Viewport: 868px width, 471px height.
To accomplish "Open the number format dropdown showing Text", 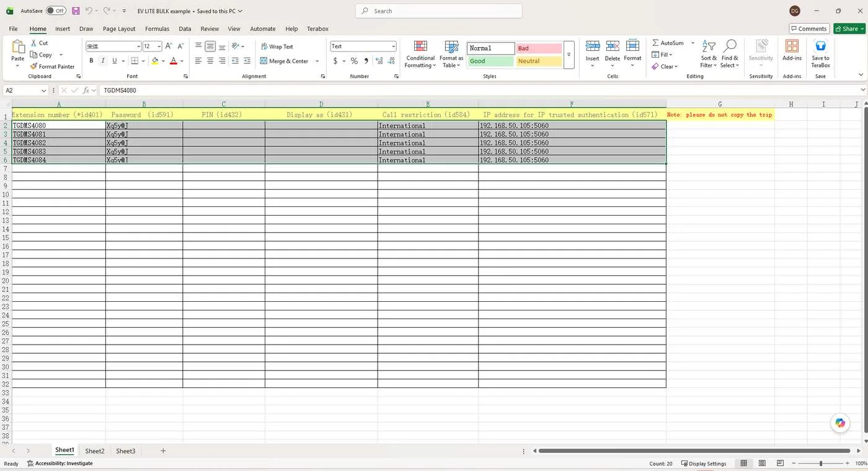I will pos(393,46).
